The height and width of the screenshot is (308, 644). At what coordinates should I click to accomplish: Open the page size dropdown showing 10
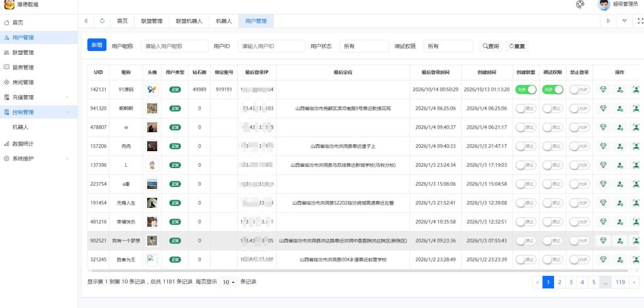tap(228, 282)
